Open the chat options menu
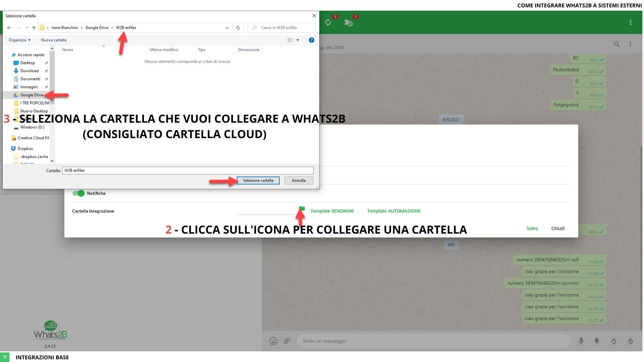The height and width of the screenshot is (362, 644). (630, 44)
